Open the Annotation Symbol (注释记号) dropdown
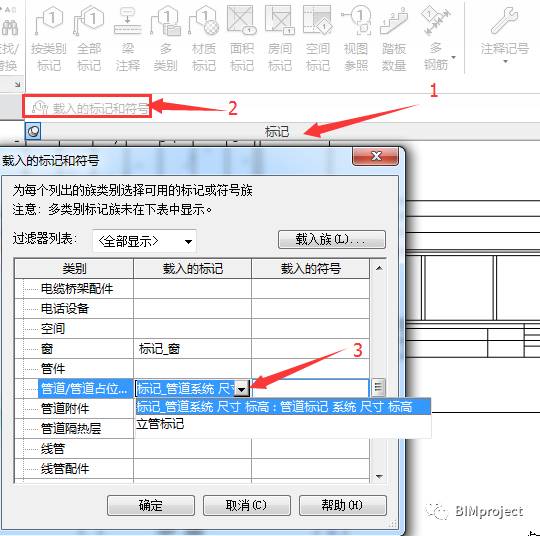Image resolution: width=540 pixels, height=536 pixels. pos(505,37)
